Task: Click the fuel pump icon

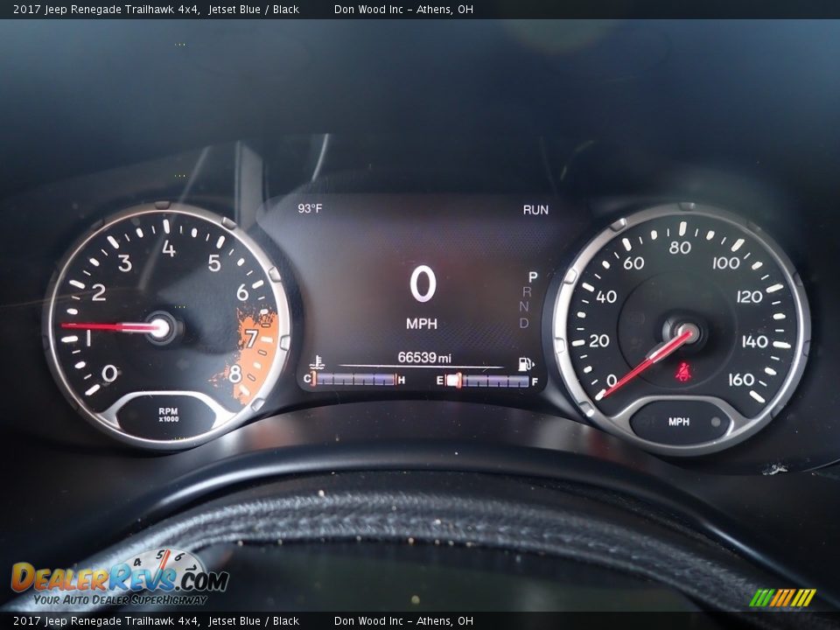Action: tap(526, 364)
